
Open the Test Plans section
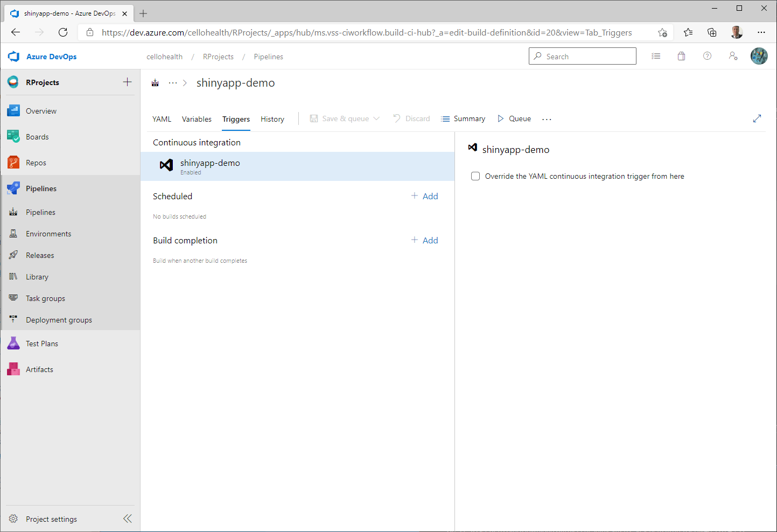[x=42, y=343]
